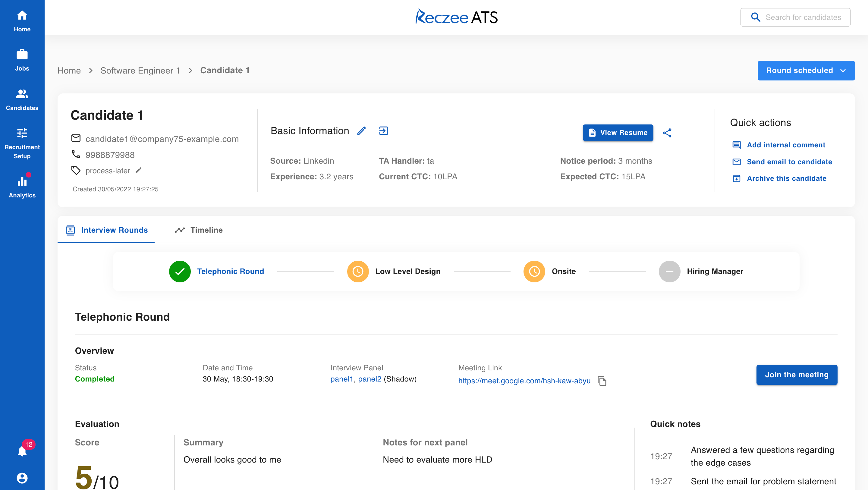Image resolution: width=868 pixels, height=490 pixels.
Task: Edit the Basic Information section
Action: [362, 131]
